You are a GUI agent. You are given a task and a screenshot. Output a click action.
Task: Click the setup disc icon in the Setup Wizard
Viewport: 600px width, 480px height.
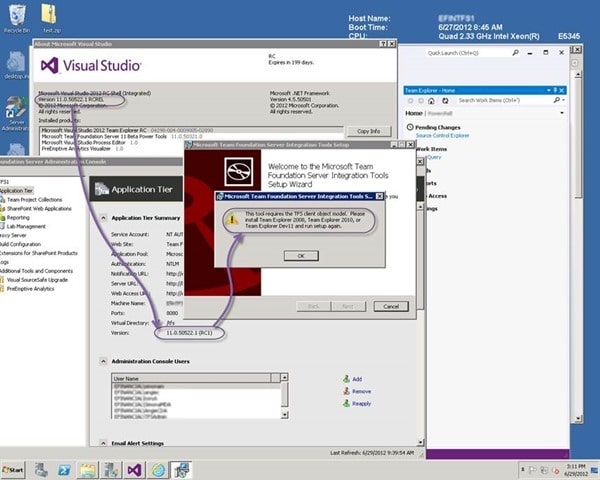[x=239, y=171]
